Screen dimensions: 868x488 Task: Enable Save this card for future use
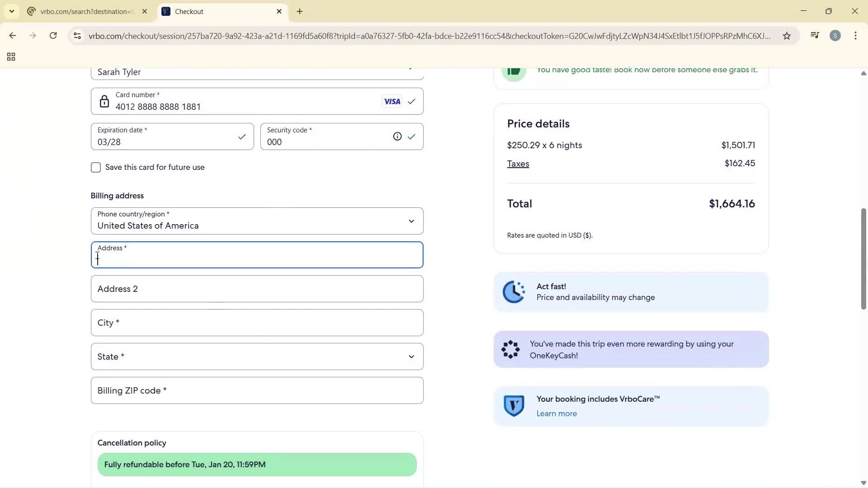click(95, 167)
